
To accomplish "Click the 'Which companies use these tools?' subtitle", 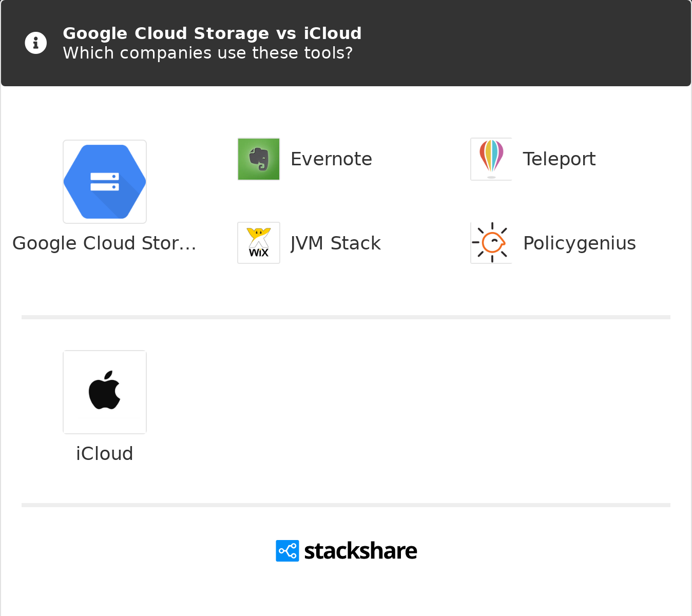I will tap(207, 53).
